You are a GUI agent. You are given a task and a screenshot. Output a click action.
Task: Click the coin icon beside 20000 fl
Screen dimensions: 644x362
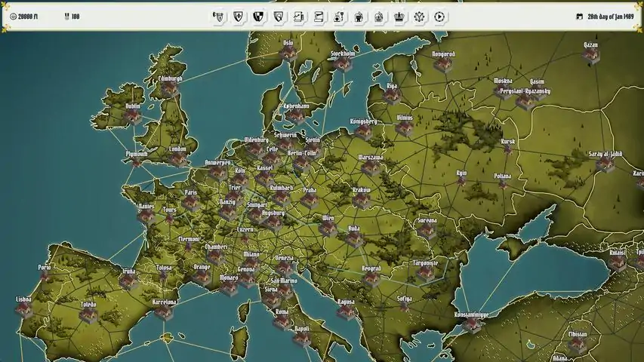[x=13, y=17]
